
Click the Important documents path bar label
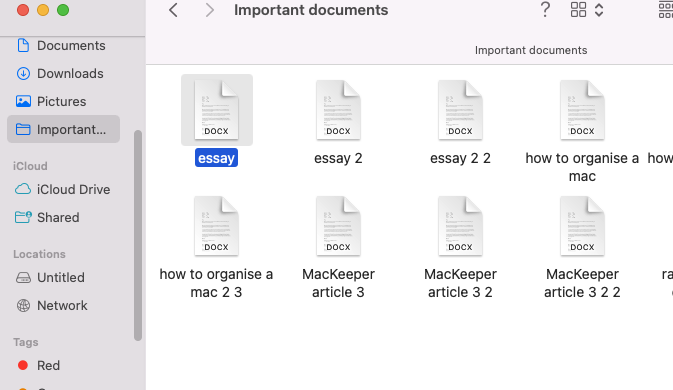(x=531, y=50)
